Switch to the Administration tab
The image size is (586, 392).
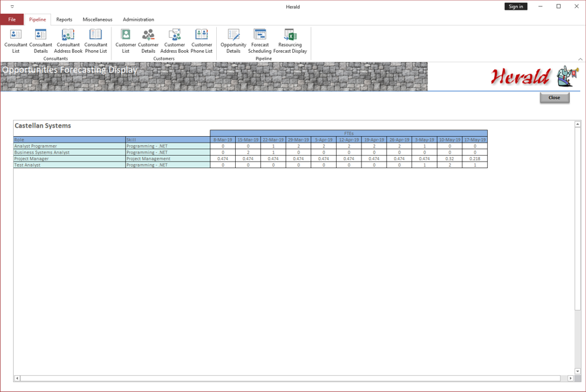pyautogui.click(x=138, y=20)
